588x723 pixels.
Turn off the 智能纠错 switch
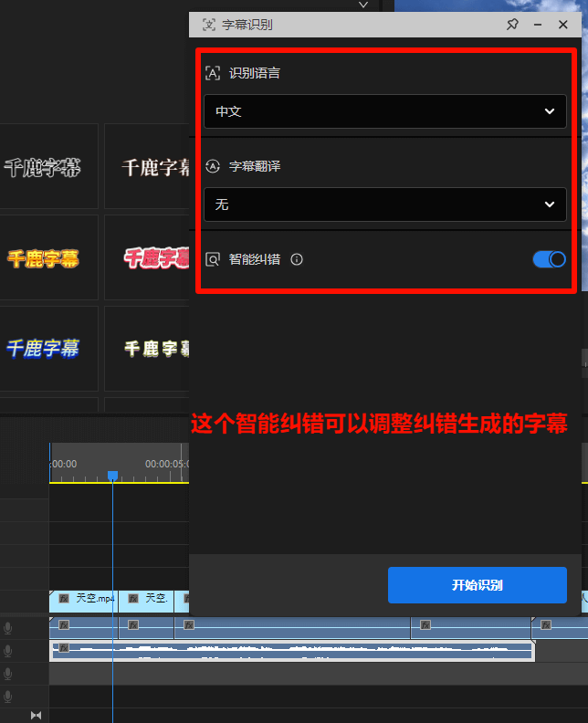[550, 259]
